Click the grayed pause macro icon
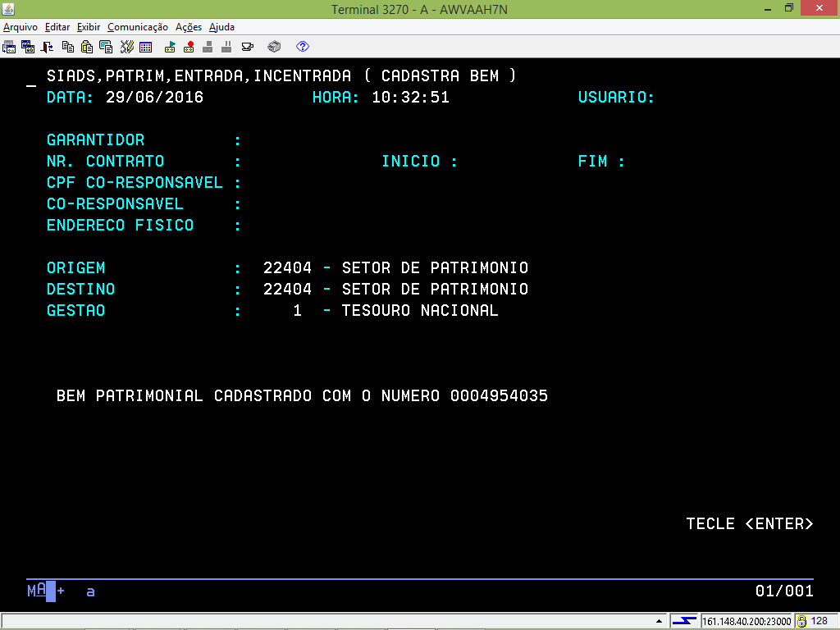The height and width of the screenshot is (630, 840). coord(226,47)
